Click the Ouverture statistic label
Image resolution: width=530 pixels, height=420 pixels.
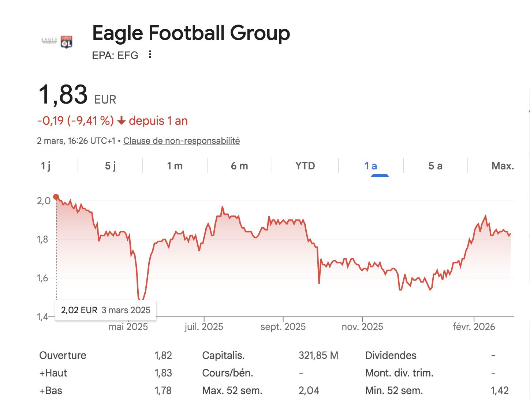coord(63,355)
